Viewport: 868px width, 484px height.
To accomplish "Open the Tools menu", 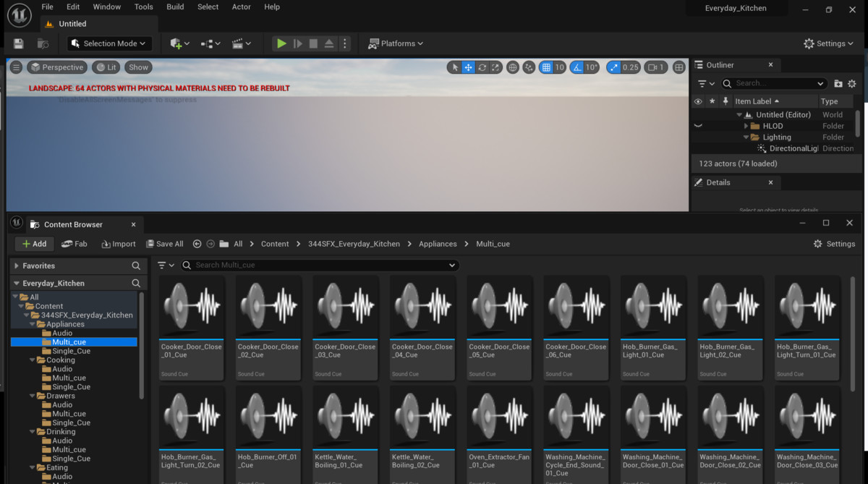I will point(144,7).
